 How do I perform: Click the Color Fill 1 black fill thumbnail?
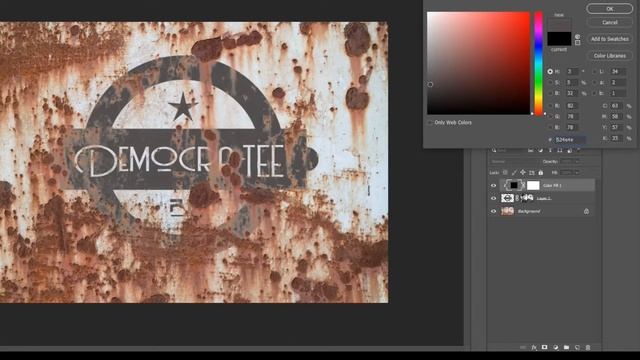coord(513,185)
